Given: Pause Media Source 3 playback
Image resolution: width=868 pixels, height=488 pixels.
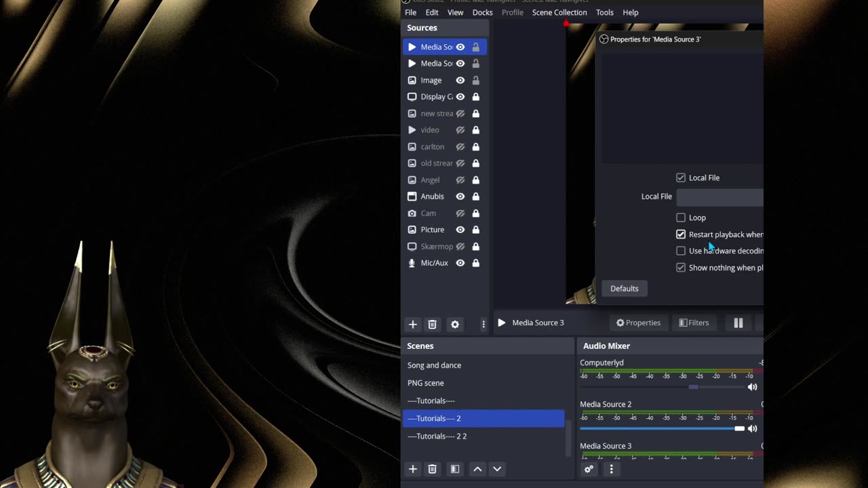Looking at the screenshot, I should (x=738, y=323).
